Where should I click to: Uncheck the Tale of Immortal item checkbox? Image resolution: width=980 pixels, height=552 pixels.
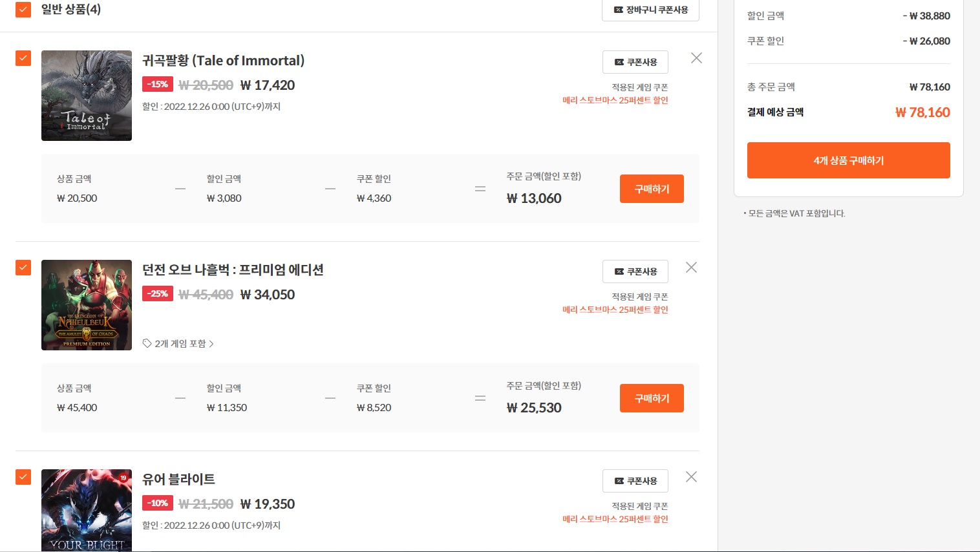pyautogui.click(x=23, y=58)
